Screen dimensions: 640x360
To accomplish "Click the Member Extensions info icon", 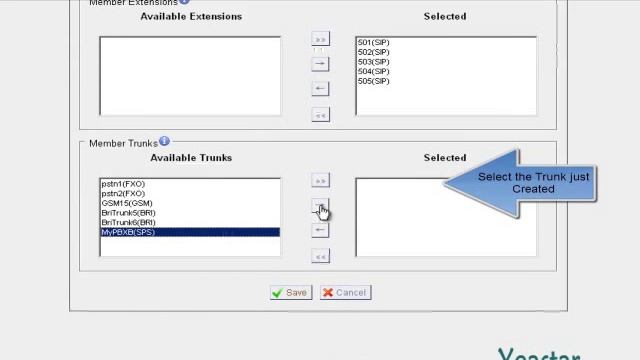I will pyautogui.click(x=184, y=1).
